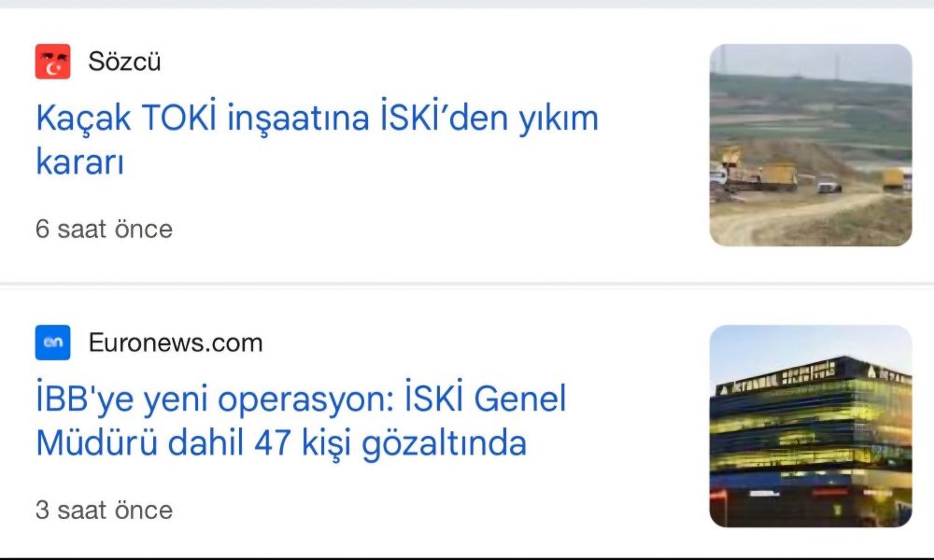The image size is (934, 560).
Task: Click 'Müdürü dahil 47 kişi gözaltında' text line
Action: coord(281,444)
